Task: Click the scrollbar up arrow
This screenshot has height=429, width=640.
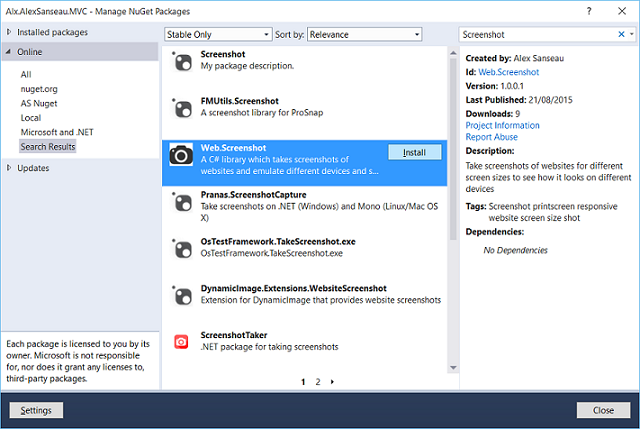Action: [x=453, y=53]
